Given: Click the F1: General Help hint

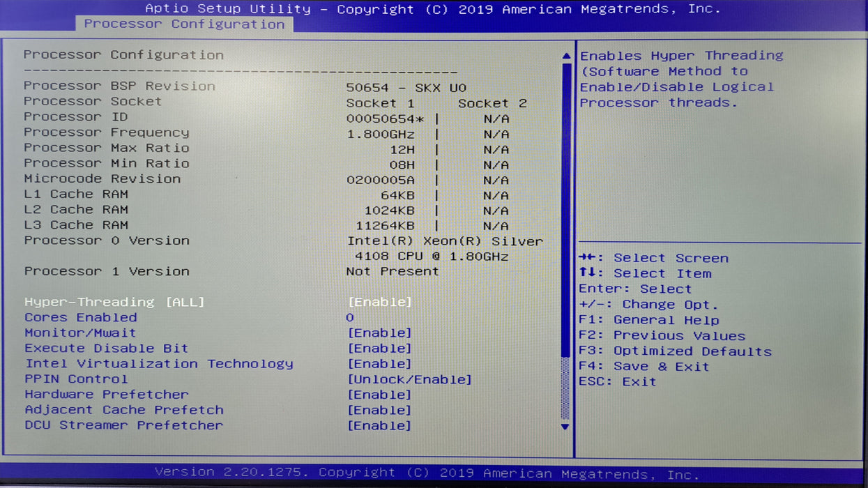Looking at the screenshot, I should click(649, 320).
